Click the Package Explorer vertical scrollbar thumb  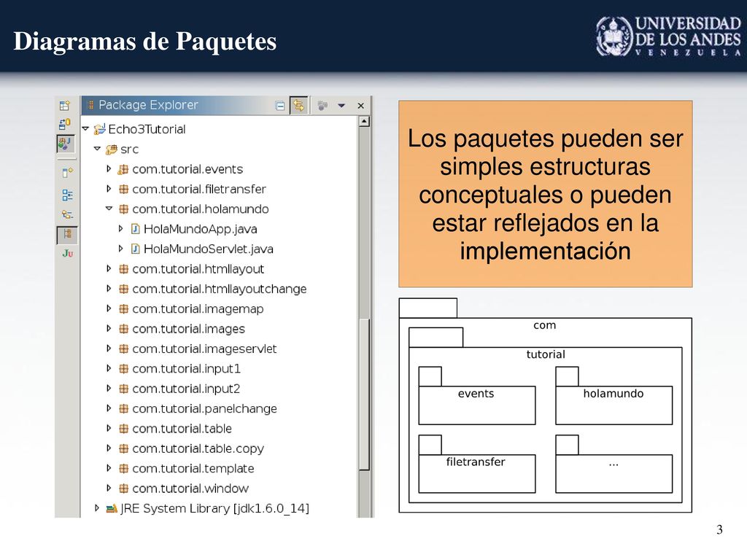[364, 394]
